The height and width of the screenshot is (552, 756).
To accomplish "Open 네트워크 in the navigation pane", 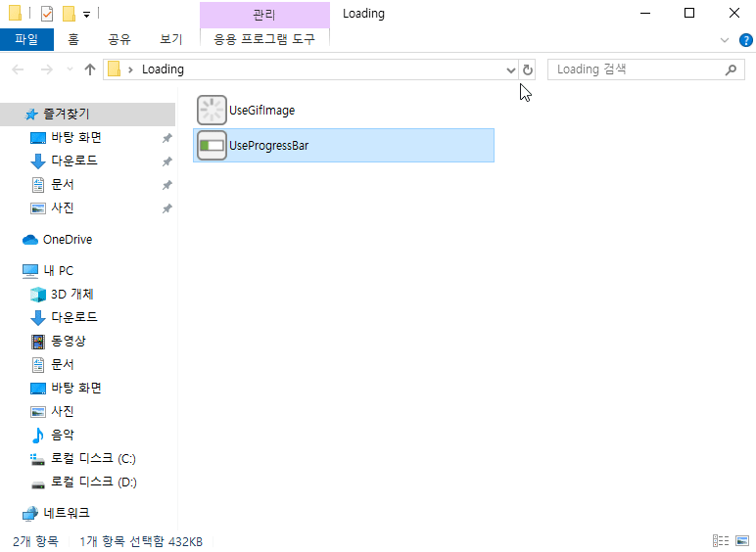I will (67, 513).
